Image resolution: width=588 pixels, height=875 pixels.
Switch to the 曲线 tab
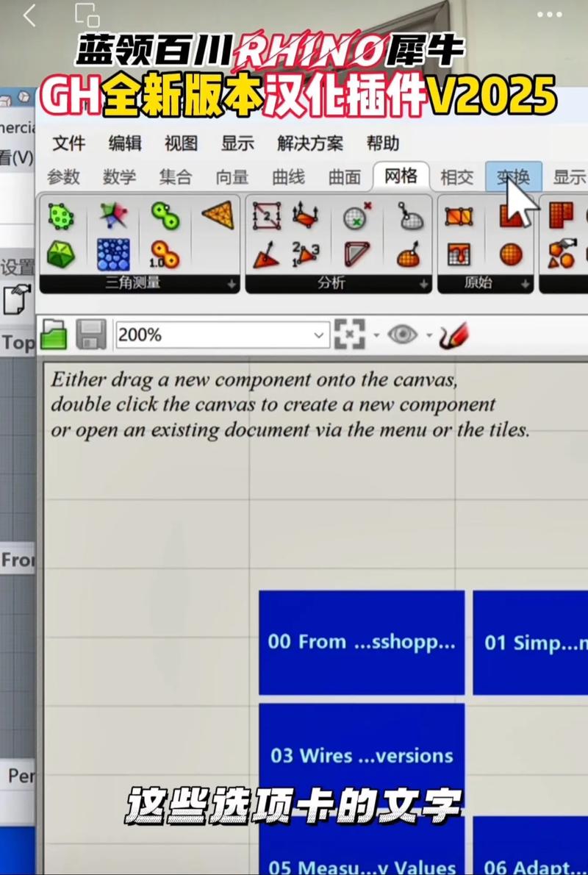(x=288, y=177)
